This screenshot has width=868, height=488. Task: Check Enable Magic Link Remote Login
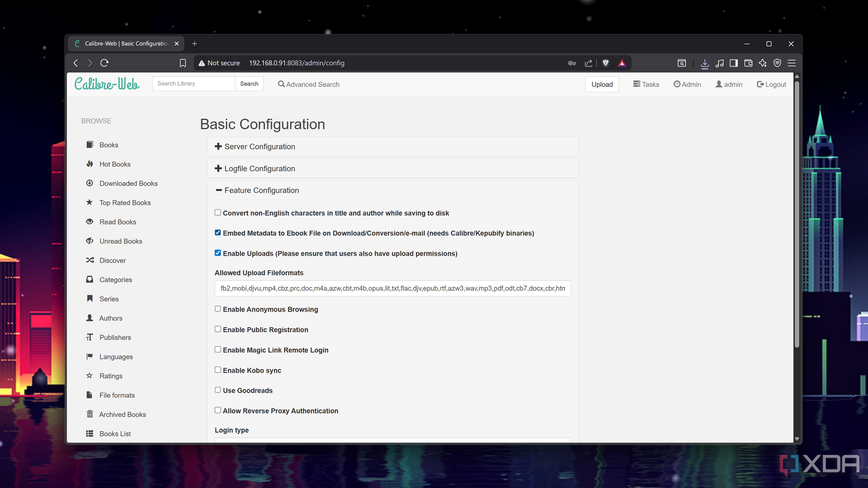coord(218,350)
